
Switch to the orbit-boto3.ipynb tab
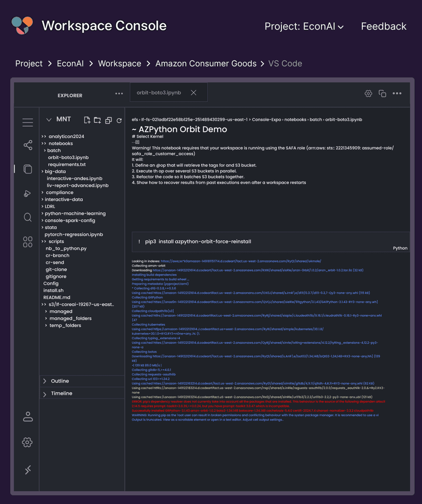click(158, 93)
